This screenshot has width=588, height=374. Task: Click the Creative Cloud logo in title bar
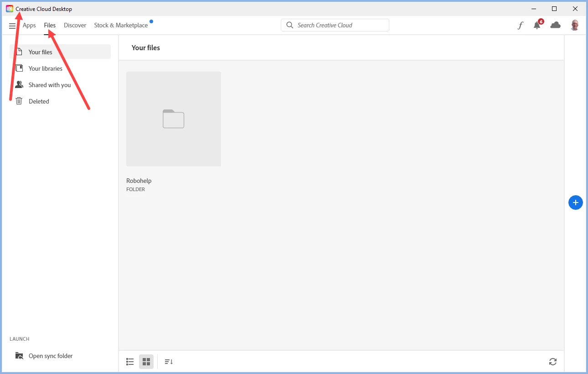coord(10,9)
